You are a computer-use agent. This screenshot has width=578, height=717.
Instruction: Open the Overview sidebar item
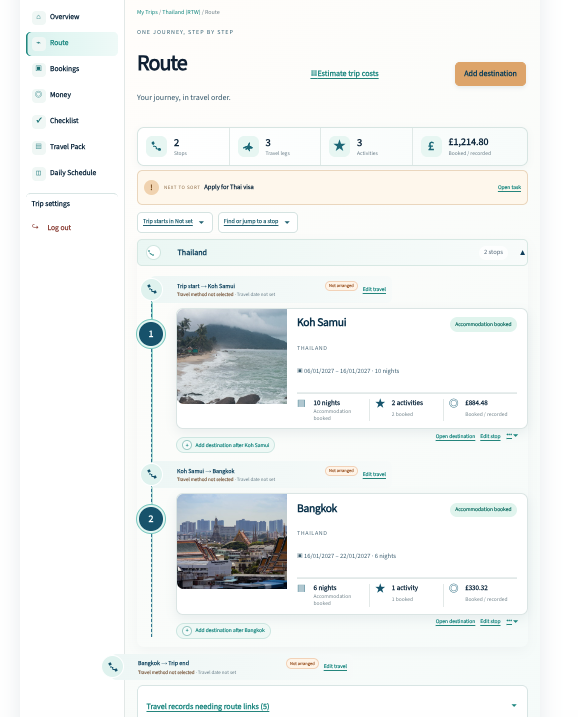click(72, 17)
